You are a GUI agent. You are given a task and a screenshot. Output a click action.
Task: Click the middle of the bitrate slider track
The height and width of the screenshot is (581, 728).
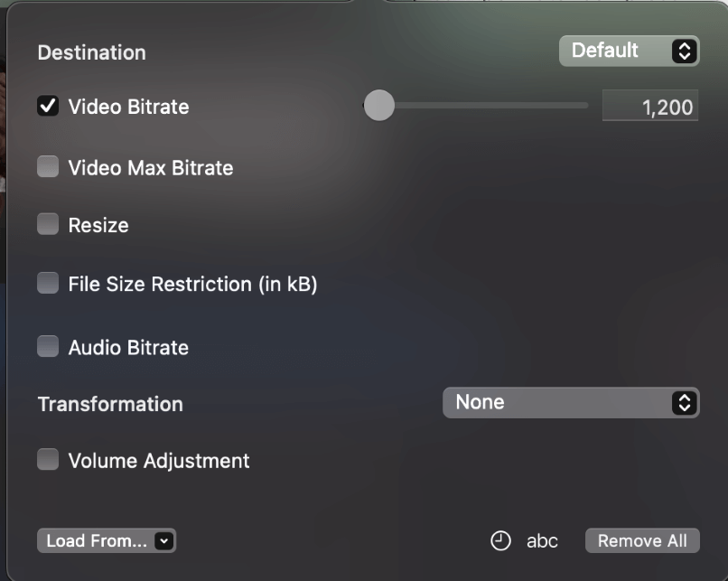click(475, 106)
